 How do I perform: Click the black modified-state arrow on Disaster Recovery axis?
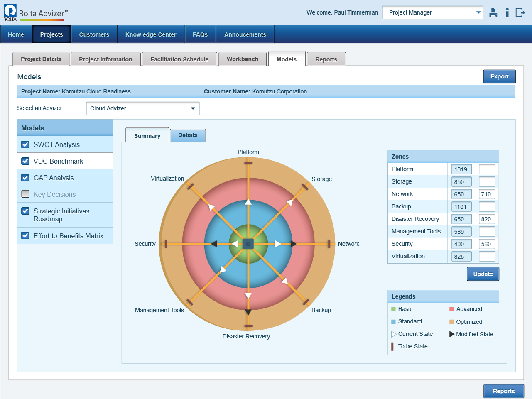248,312
